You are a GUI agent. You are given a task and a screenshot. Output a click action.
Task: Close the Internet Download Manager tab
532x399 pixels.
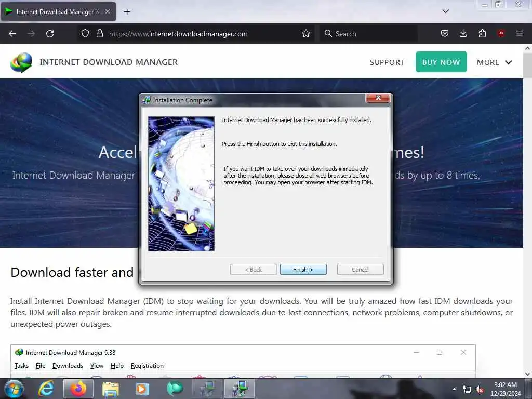click(108, 11)
